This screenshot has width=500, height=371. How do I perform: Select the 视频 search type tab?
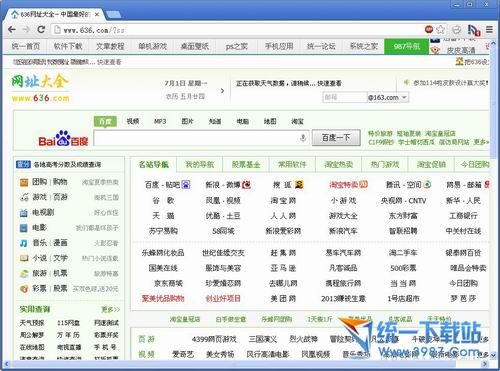[133, 121]
